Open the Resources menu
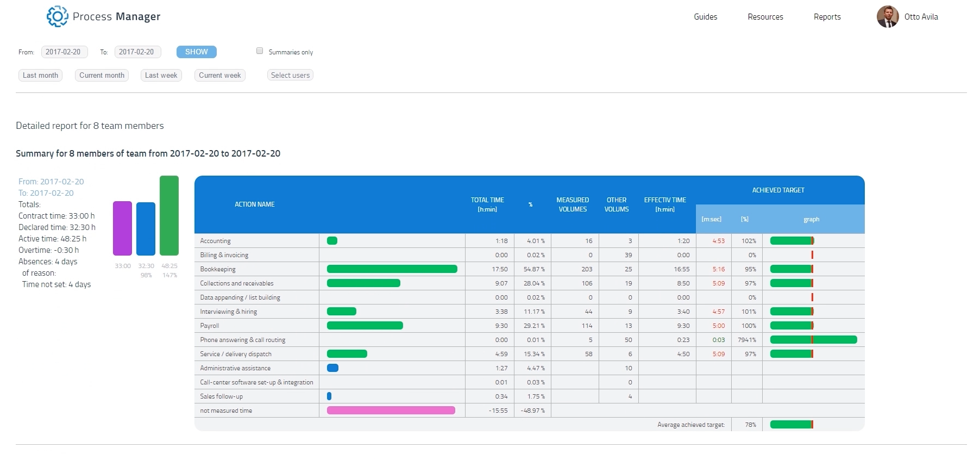Screen dimensions: 980x466 point(765,17)
